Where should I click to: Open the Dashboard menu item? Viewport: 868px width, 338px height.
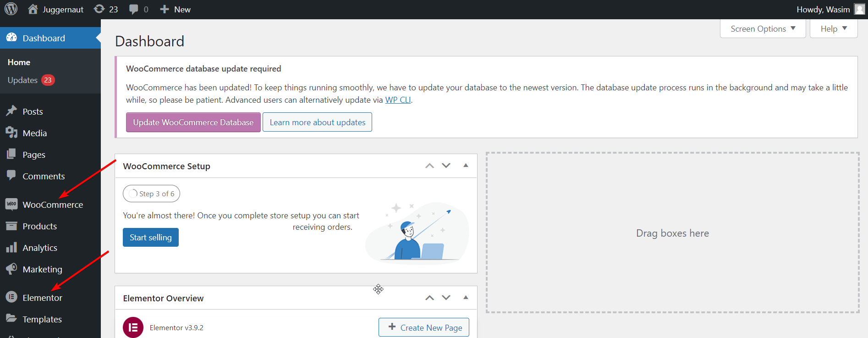(50, 38)
